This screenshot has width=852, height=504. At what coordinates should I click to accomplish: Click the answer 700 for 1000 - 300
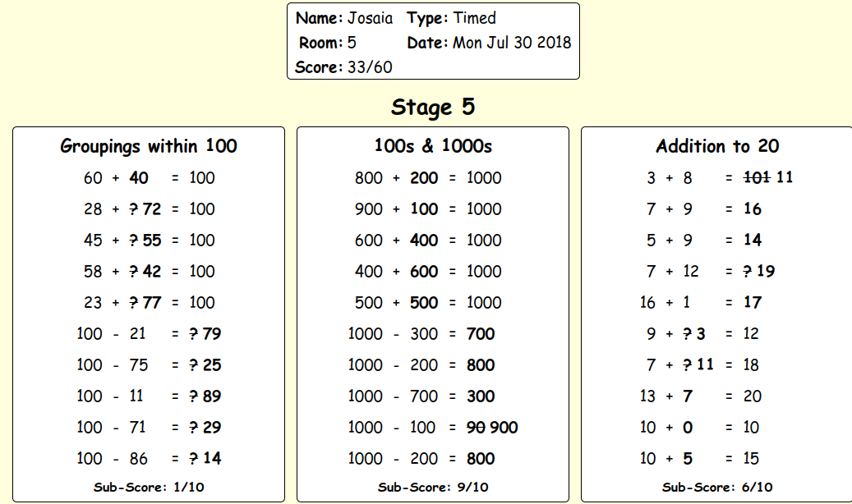[481, 333]
